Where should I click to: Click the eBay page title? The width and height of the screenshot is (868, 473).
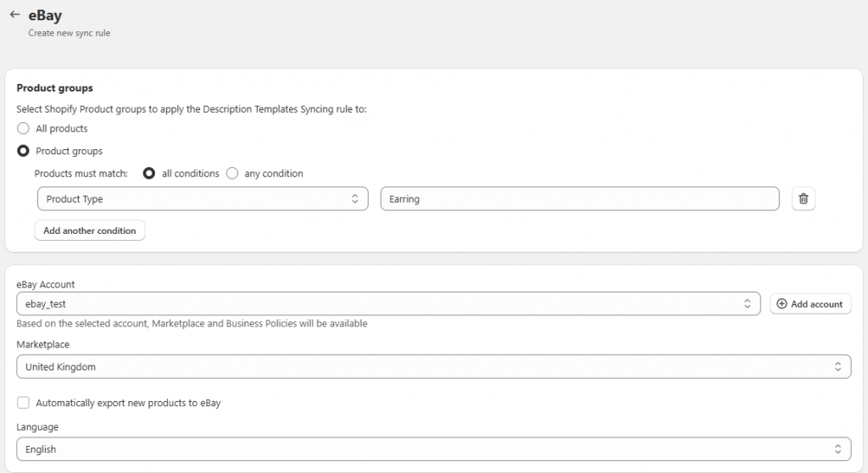tap(46, 15)
